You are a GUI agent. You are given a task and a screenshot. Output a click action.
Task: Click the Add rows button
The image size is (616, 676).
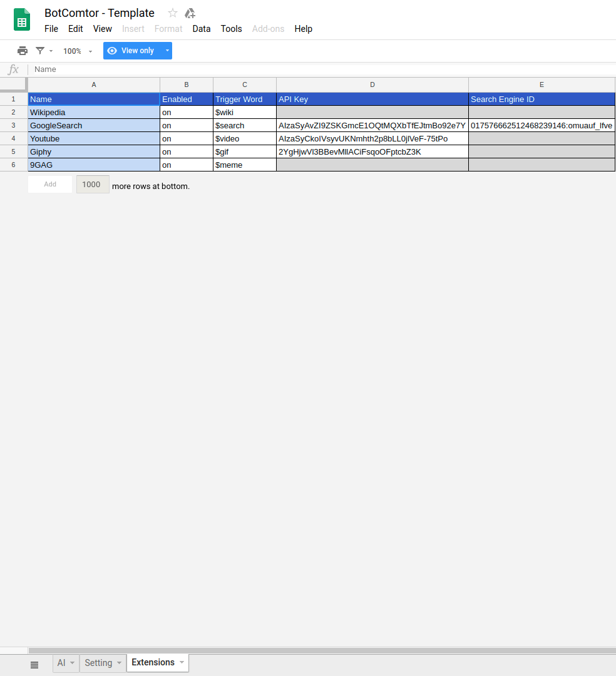[50, 184]
